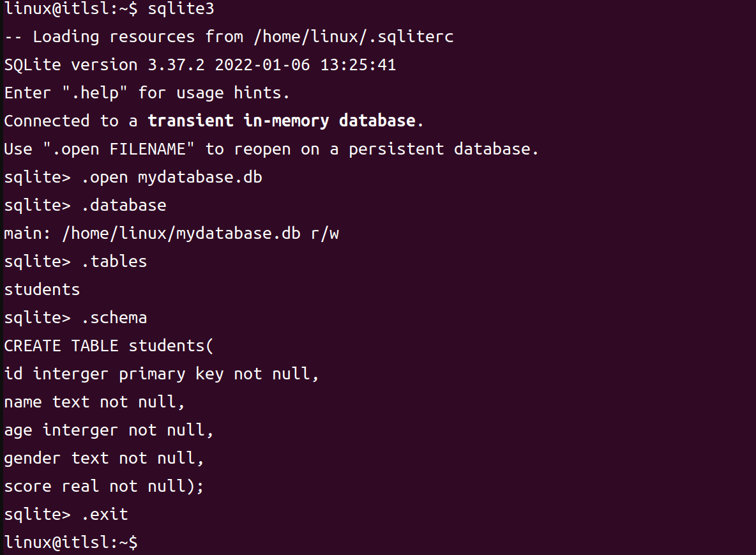Click the bold "transient in-memory database" text
The image size is (756, 555).
tap(282, 121)
